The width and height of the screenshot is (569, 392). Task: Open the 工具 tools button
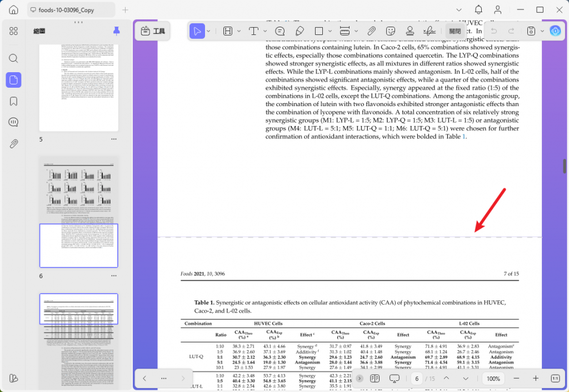tap(153, 31)
